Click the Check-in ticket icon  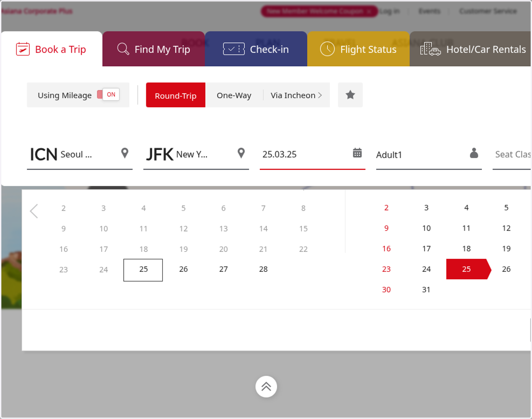coord(234,49)
